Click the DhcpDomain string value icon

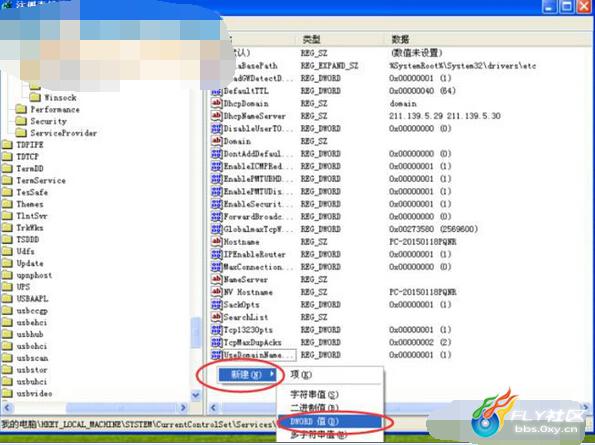click(x=216, y=104)
